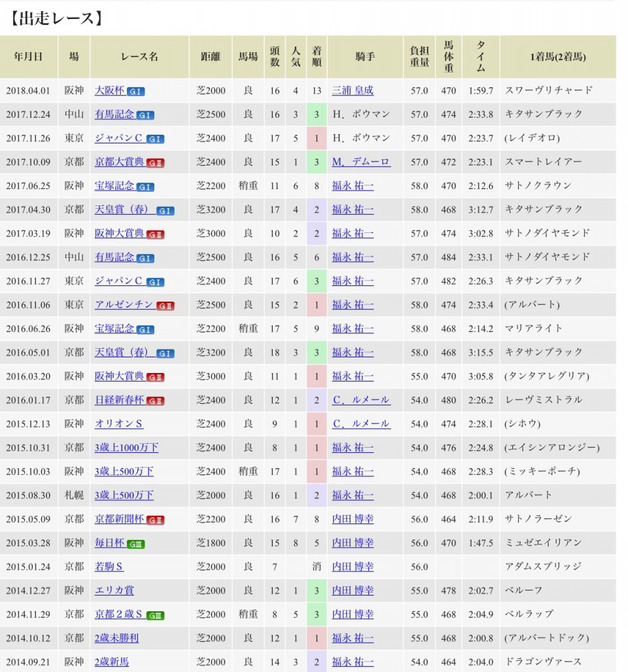Open the エリカ賞 race link
Image resolution: width=628 pixels, height=672 pixels.
(x=114, y=591)
